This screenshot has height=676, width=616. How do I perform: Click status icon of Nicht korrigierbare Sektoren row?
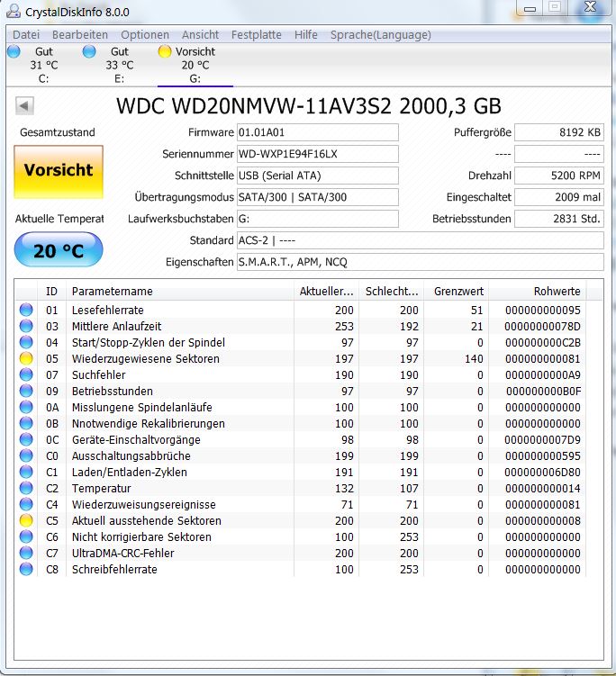(26, 536)
